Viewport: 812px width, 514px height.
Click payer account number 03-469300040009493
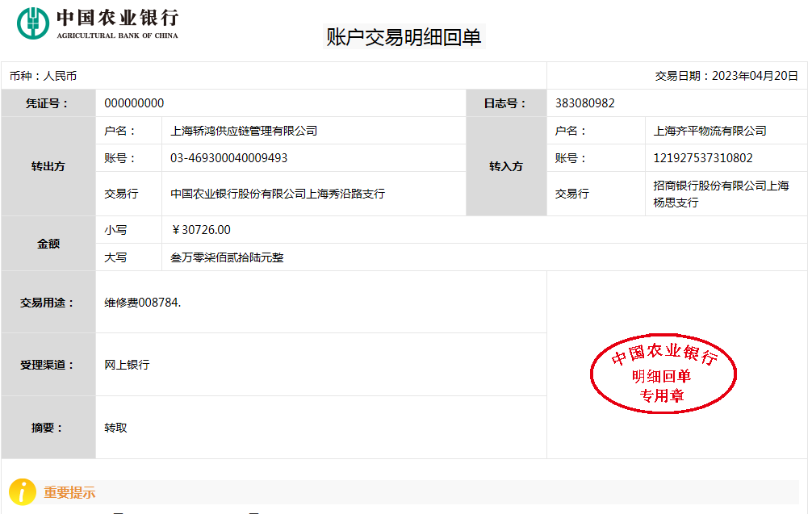[x=228, y=158]
